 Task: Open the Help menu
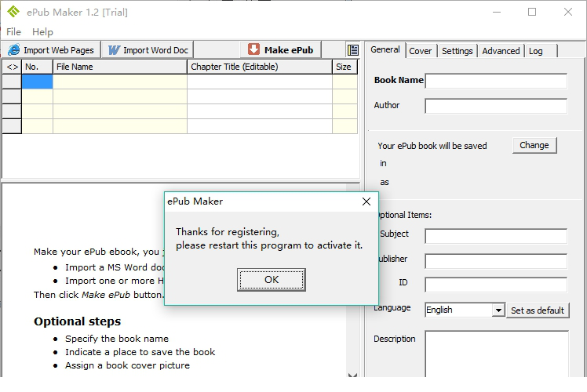(x=42, y=32)
